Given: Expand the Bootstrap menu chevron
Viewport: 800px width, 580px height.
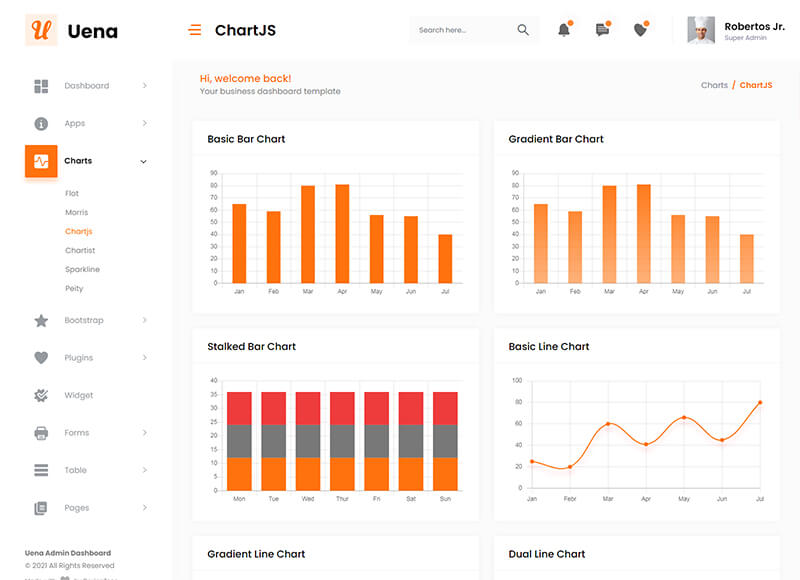Looking at the screenshot, I should tap(144, 320).
